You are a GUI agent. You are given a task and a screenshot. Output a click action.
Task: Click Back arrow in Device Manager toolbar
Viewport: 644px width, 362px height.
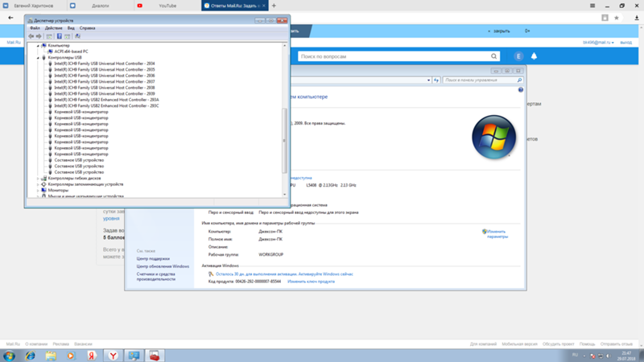point(31,36)
